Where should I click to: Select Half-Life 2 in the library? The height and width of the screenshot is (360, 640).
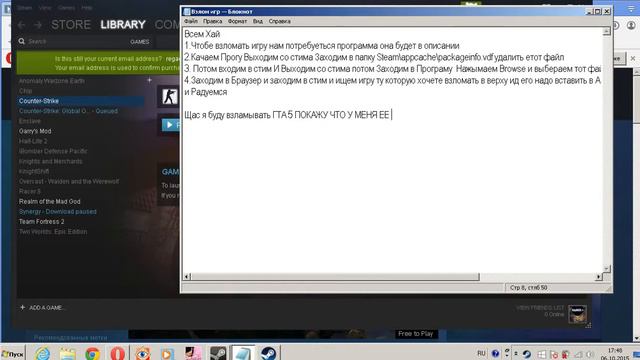pos(33,141)
